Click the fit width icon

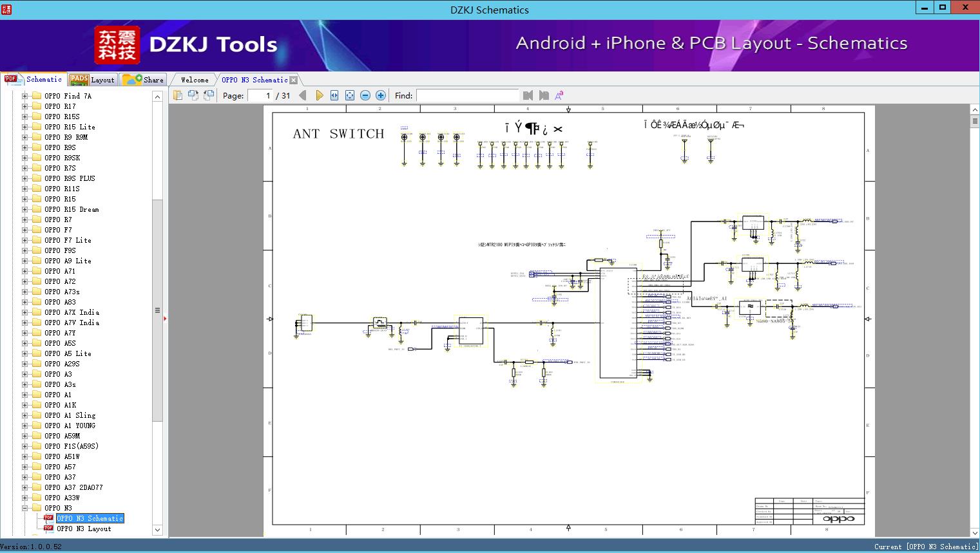[x=334, y=95]
